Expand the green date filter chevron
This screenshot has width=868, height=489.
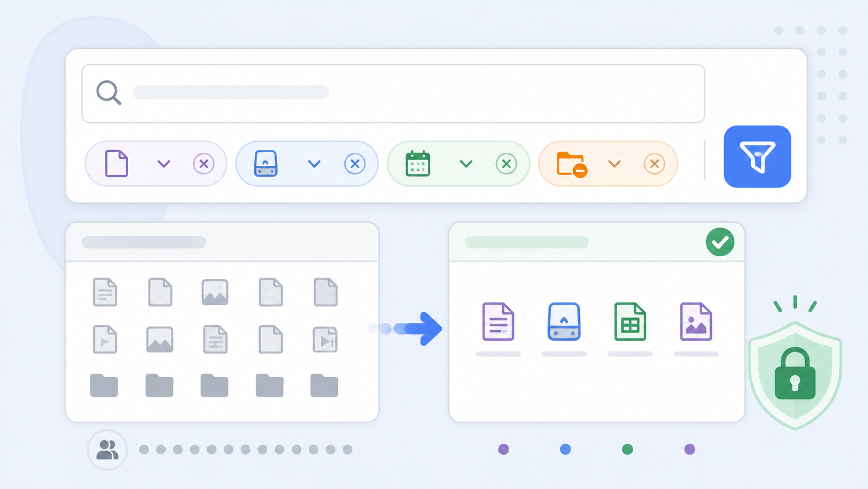tap(466, 164)
